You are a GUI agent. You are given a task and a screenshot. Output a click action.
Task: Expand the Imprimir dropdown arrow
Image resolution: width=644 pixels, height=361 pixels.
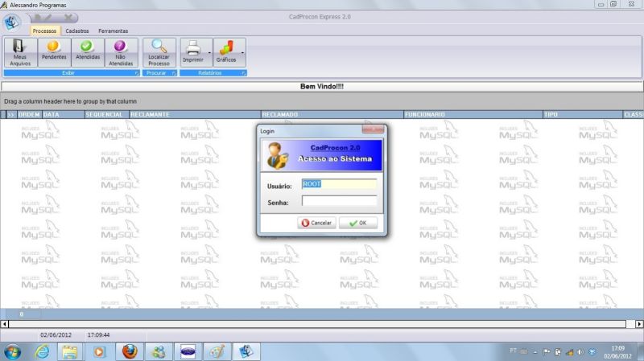tap(209, 53)
